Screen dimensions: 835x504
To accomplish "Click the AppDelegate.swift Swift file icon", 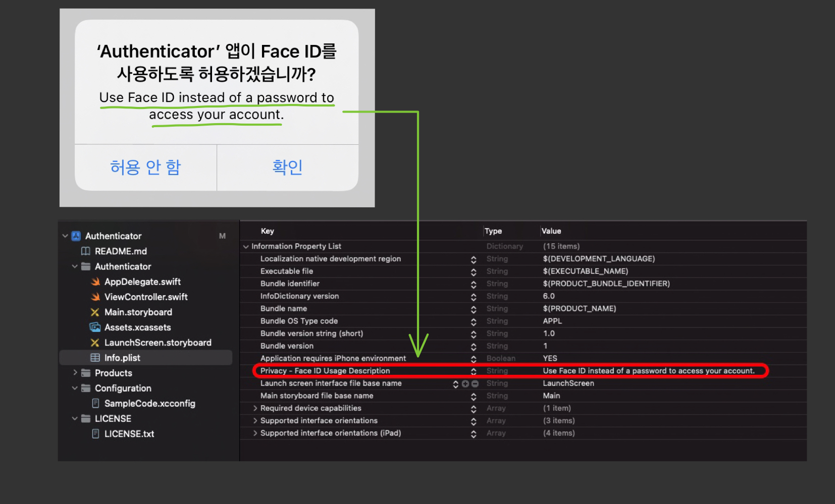I will pos(95,282).
